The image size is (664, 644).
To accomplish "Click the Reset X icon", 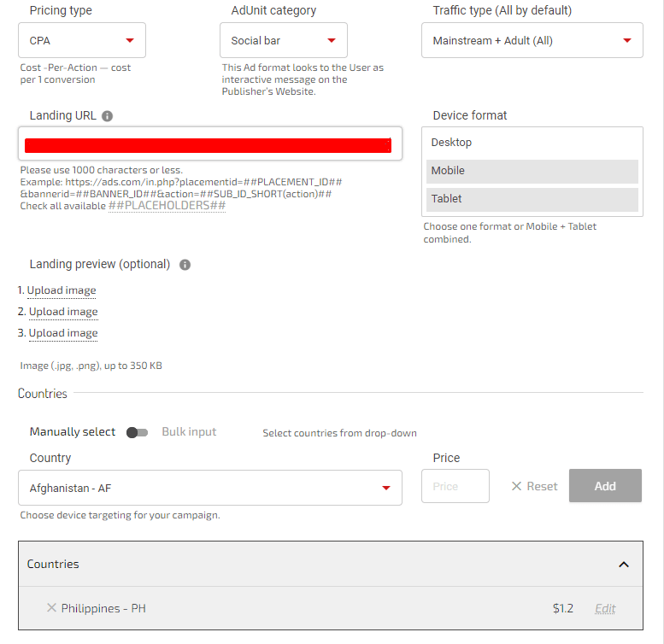I will (x=516, y=486).
